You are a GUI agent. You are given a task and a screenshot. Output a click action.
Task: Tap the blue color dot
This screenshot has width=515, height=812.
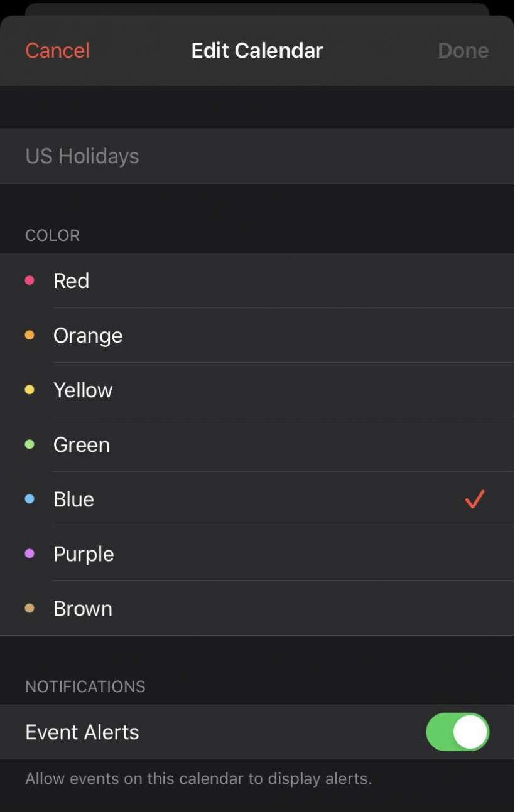30,499
